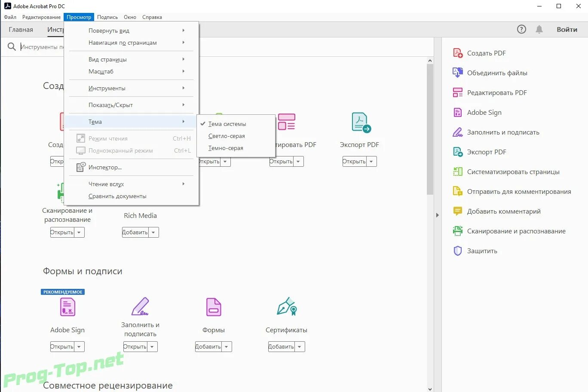588x392 pixels.
Task: Open dropdown arrow for Сертификаты Добавить
Action: 300,347
